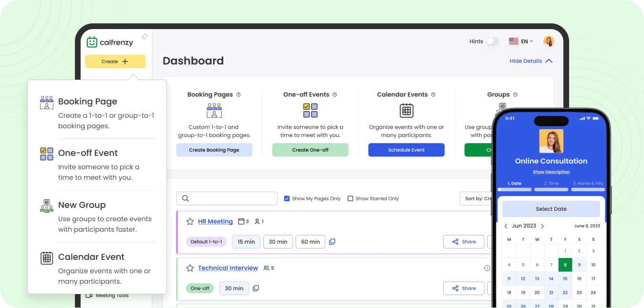Image resolution: width=644 pixels, height=308 pixels.
Task: Click the One-off Events card grid icon
Action: click(311, 111)
